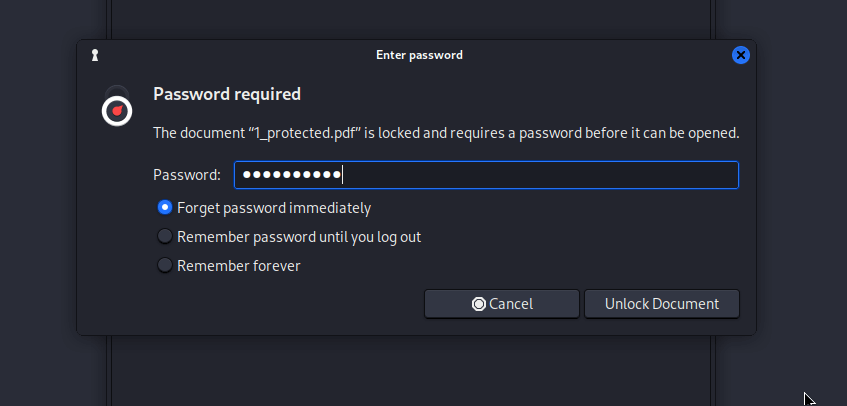The image size is (847, 406).
Task: Select the Forget password immediately radio button
Action: click(165, 207)
